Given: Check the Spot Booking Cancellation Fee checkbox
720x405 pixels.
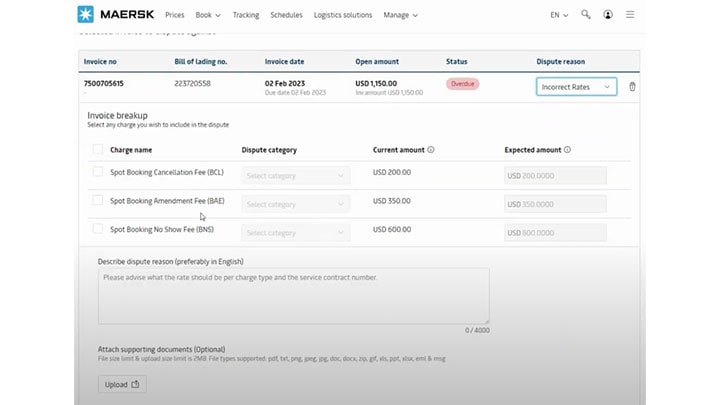Looking at the screenshot, I should point(98,172).
